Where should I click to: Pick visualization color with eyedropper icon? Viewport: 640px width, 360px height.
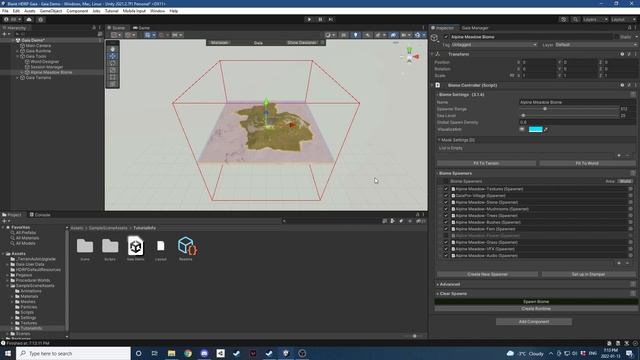point(546,129)
